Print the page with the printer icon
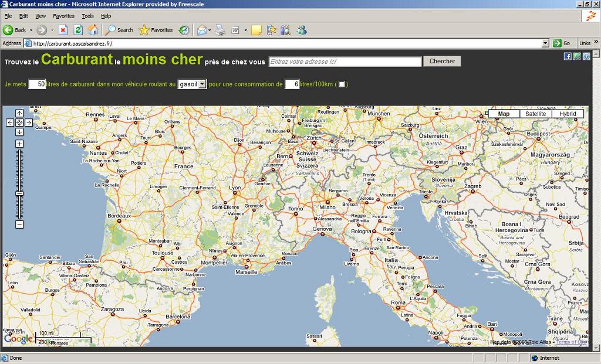This screenshot has width=601, height=364. click(x=220, y=30)
